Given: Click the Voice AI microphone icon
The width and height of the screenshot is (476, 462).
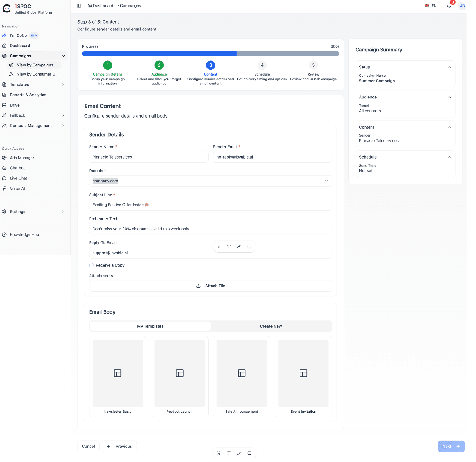Looking at the screenshot, I should pyautogui.click(x=4, y=188).
